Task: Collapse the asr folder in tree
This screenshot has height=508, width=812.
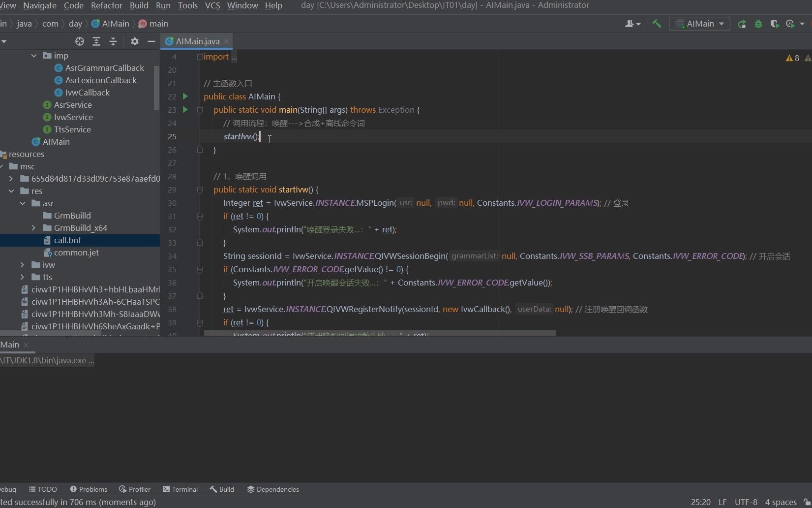Action: (x=23, y=203)
